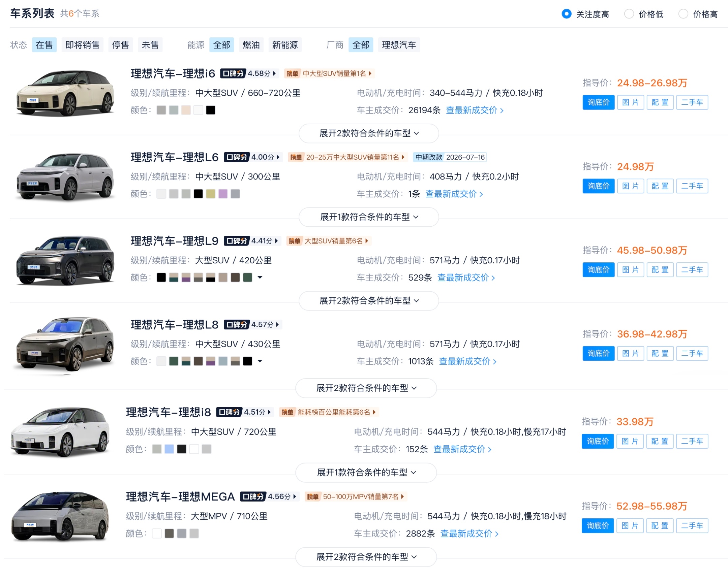Pick the purple color swatch for 理想L6
Viewport: 728px width, 580px height.
tap(223, 194)
